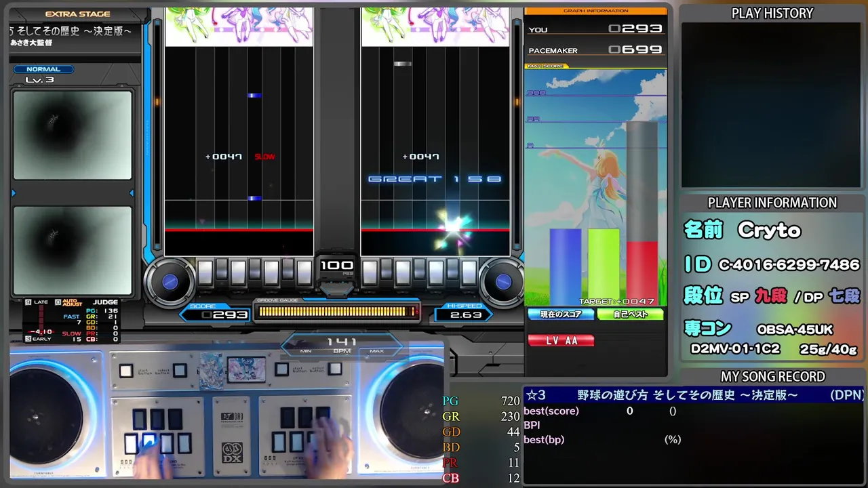Click the EXTRA STAGE label
The image size is (868, 488).
point(78,14)
